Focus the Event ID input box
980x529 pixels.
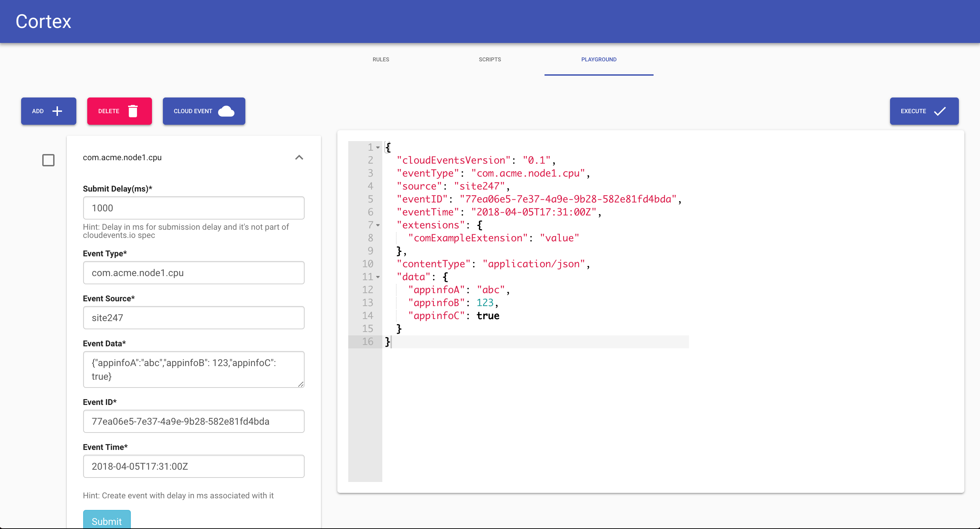pos(193,421)
